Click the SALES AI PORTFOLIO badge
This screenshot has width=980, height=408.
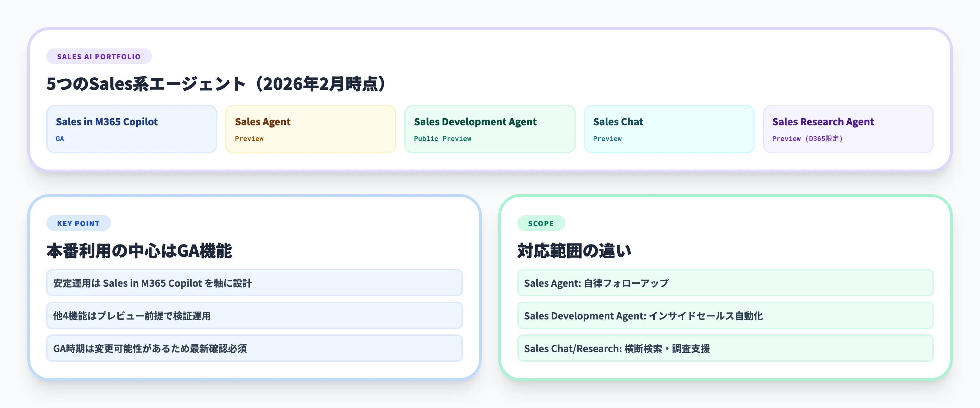[x=99, y=56]
